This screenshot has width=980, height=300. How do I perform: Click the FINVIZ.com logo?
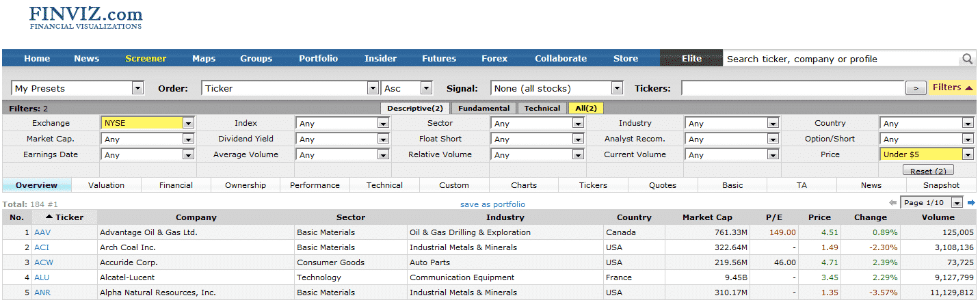pyautogui.click(x=85, y=17)
